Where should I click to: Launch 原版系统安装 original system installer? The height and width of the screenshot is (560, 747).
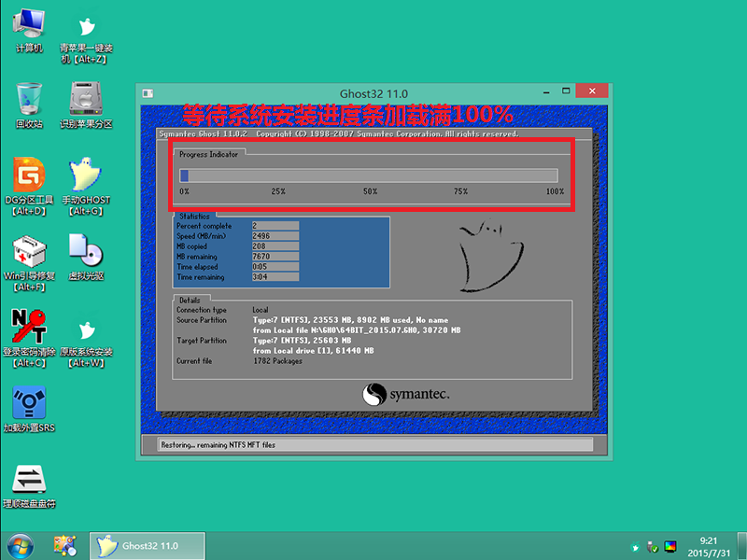tap(86, 329)
